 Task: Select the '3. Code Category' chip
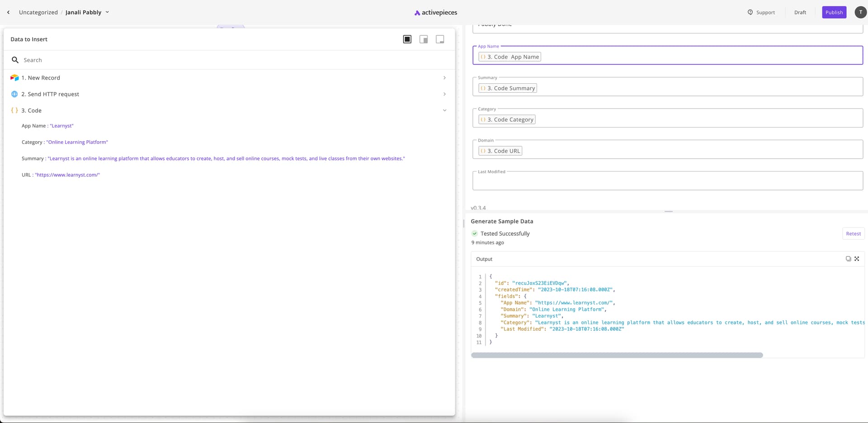click(x=507, y=119)
